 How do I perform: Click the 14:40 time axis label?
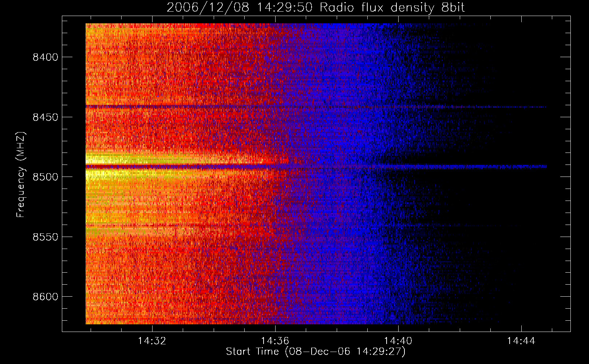tap(398, 341)
